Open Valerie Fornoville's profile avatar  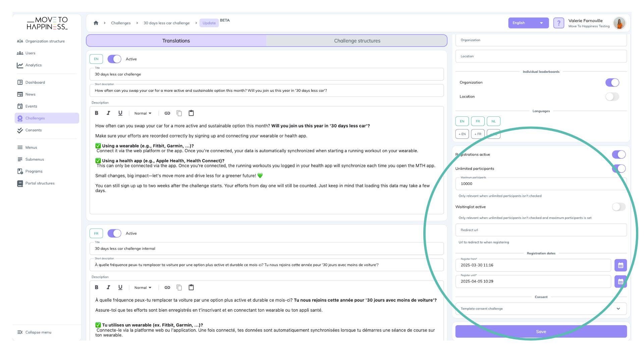619,23
